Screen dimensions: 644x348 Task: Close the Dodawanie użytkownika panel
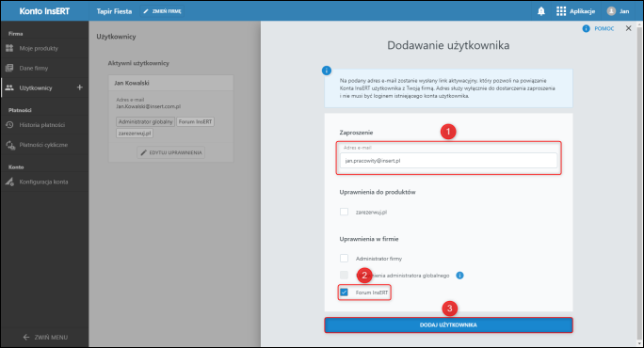coord(628,28)
